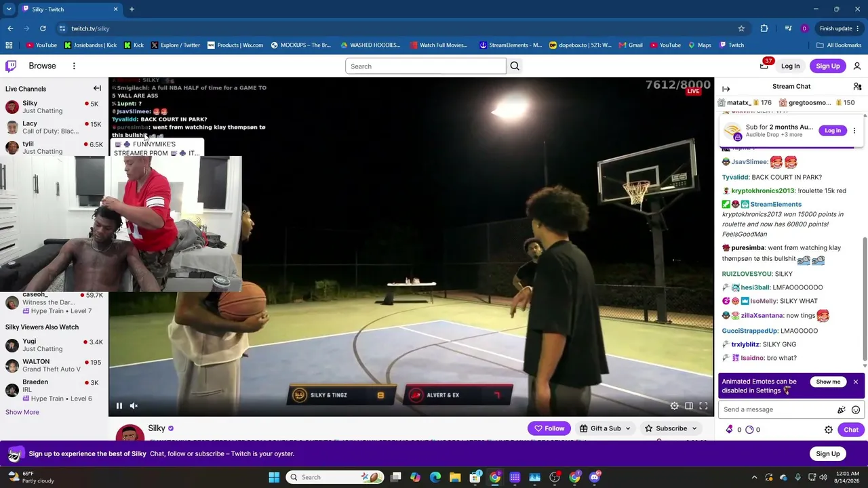This screenshot has width=868, height=488.
Task: Open the chat community users icon
Action: click(x=857, y=87)
